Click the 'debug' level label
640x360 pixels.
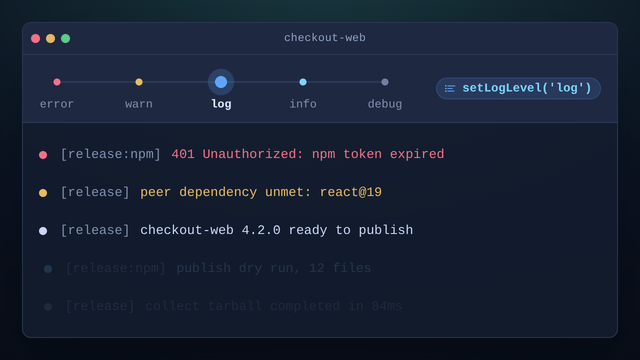point(385,104)
